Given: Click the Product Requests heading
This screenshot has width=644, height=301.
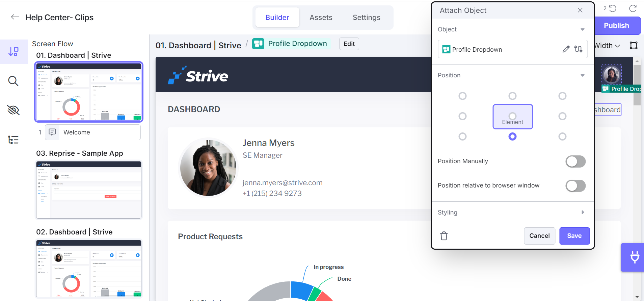Looking at the screenshot, I should (x=210, y=236).
